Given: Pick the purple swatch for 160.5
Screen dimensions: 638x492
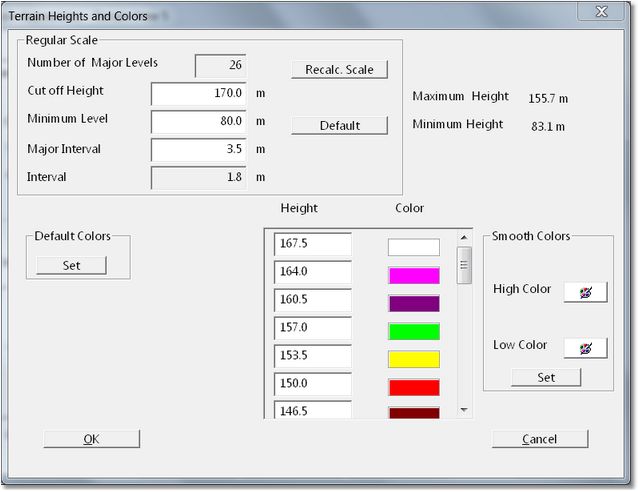Looking at the screenshot, I should point(414,304).
